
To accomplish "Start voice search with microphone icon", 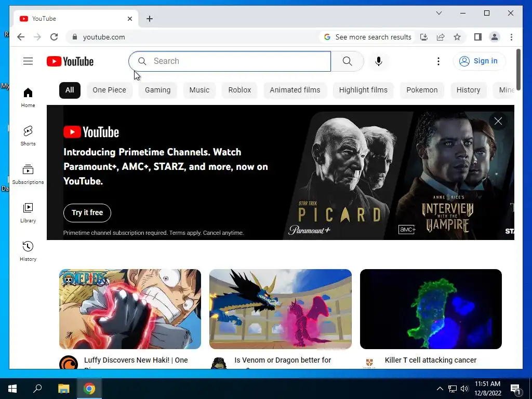I will click(379, 61).
